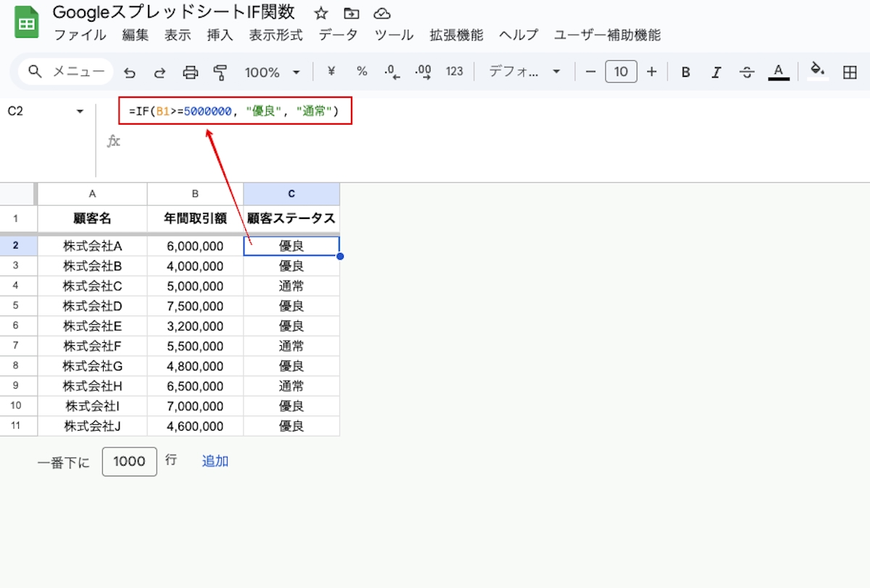Screen dimensions: 870x588
Task: Select column B header
Action: (x=195, y=194)
